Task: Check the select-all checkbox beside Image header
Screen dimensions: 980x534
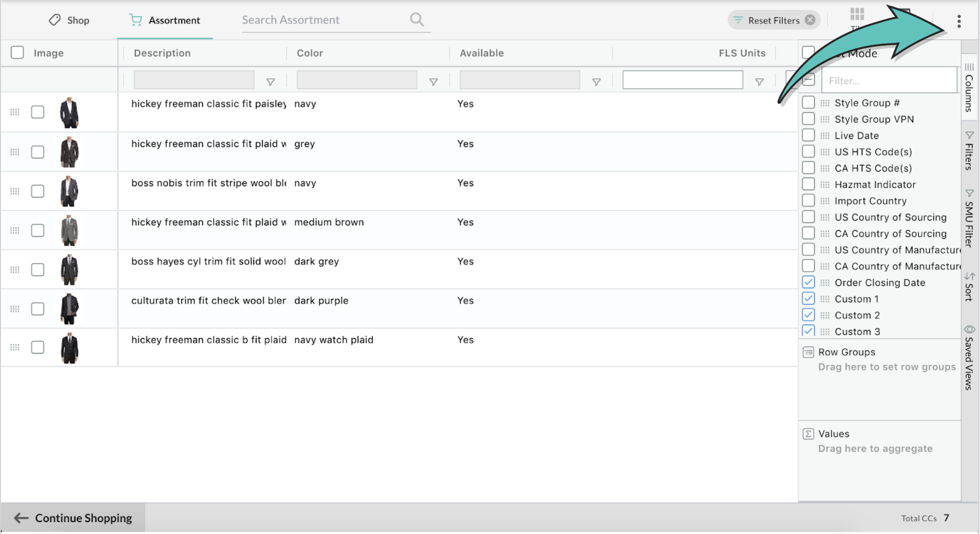Action: click(17, 53)
